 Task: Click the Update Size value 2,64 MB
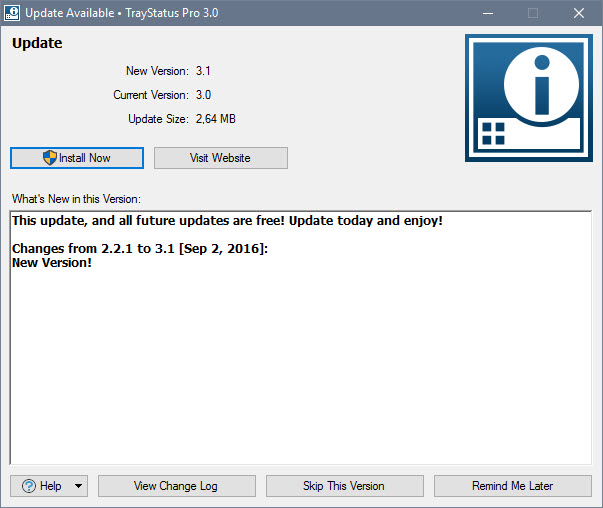click(216, 119)
